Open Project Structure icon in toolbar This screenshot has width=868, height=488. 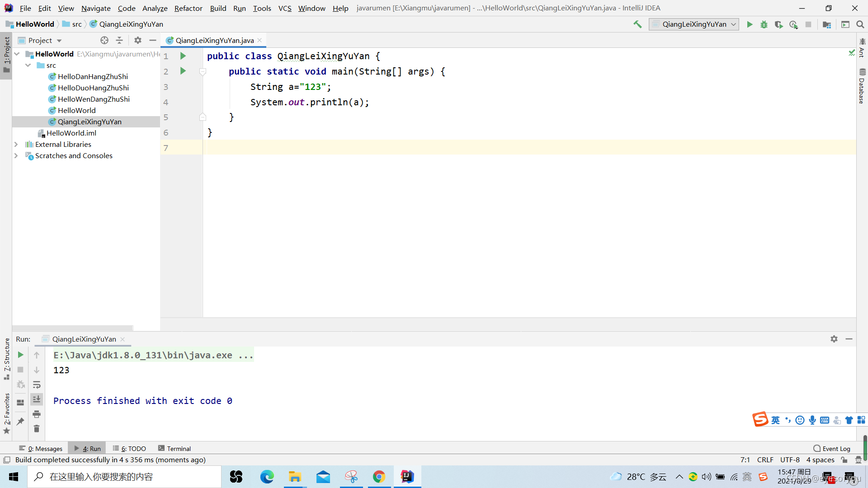[x=827, y=24]
